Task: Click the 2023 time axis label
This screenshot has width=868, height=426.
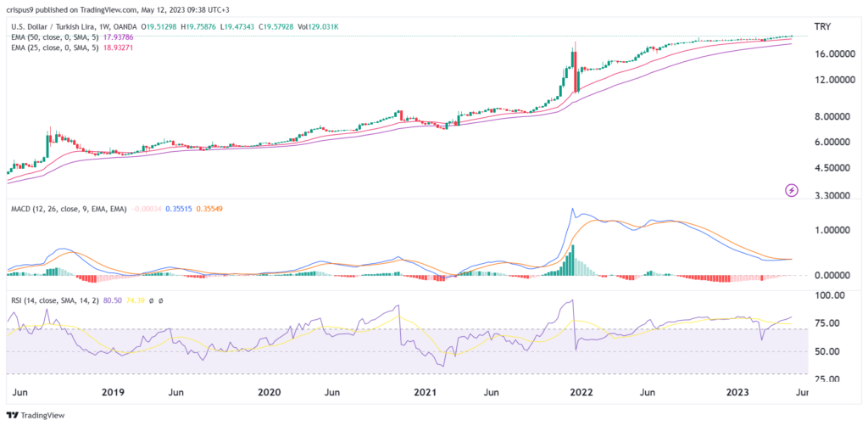Action: 738,392
